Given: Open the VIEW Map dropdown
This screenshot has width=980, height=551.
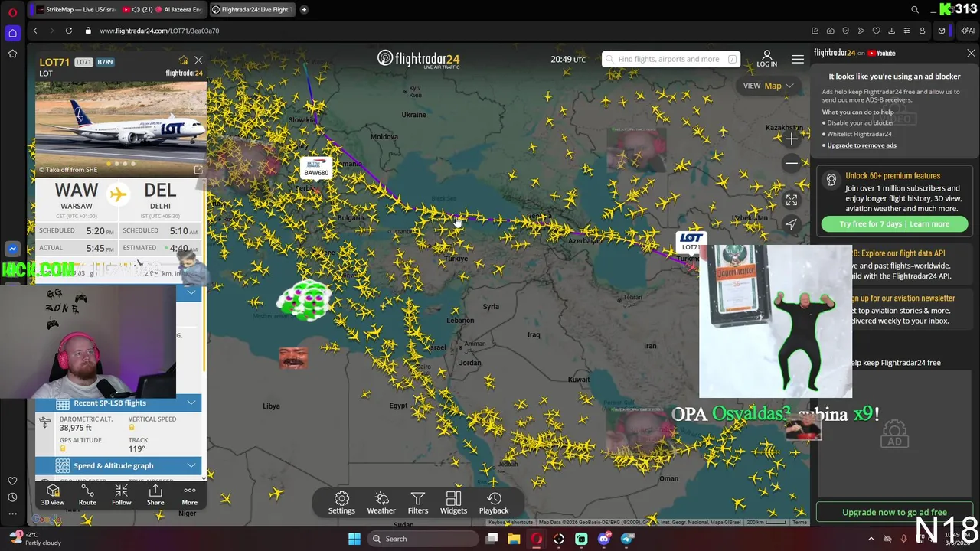Looking at the screenshot, I should pos(768,86).
